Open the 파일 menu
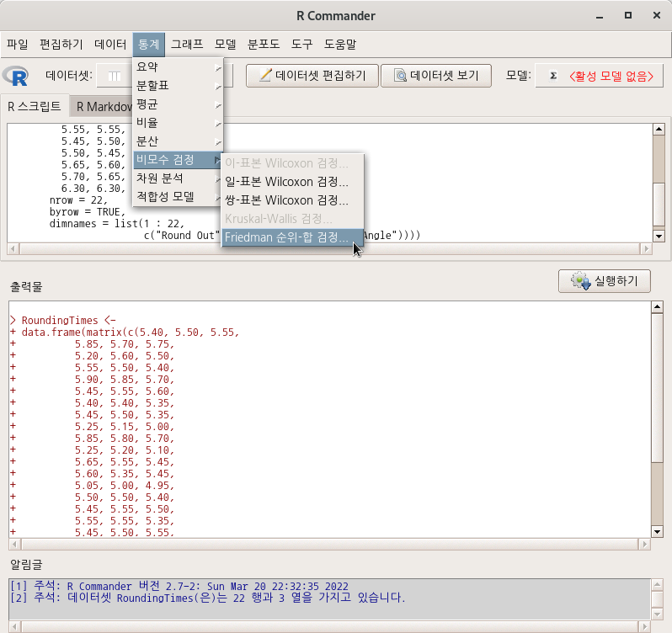The image size is (672, 633). 18,44
